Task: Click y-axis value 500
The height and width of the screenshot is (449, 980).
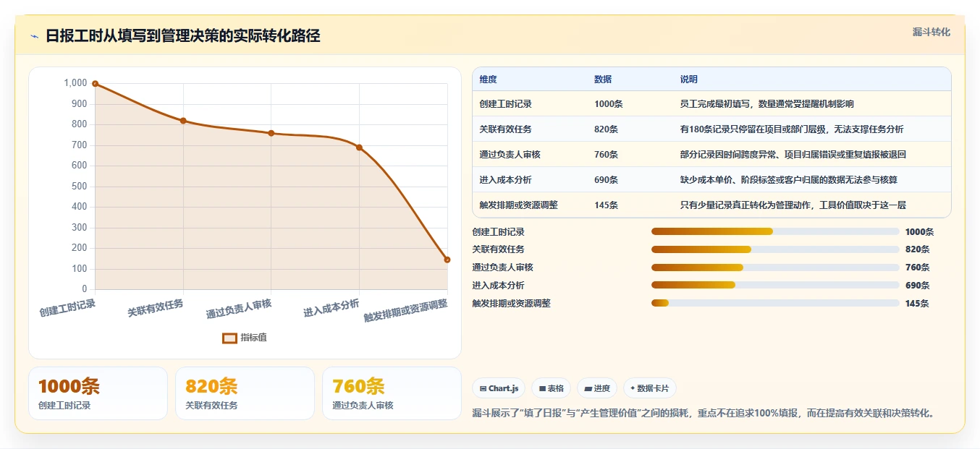Action: pyautogui.click(x=80, y=187)
